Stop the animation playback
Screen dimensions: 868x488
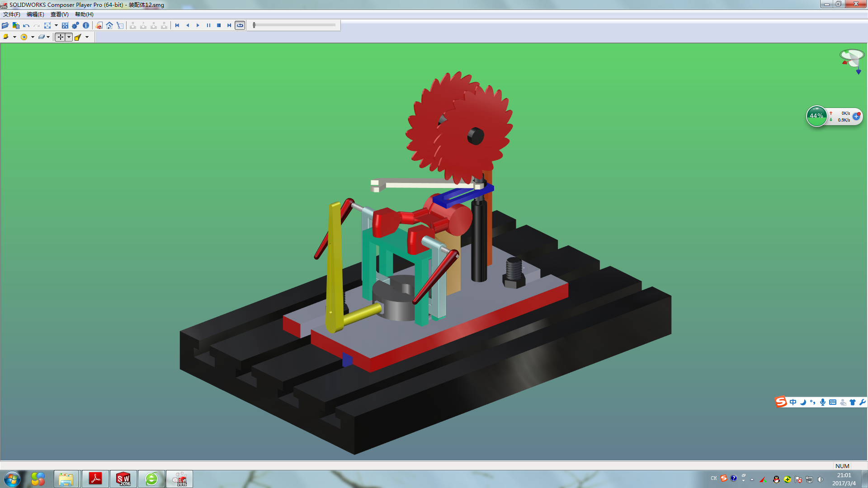219,25
